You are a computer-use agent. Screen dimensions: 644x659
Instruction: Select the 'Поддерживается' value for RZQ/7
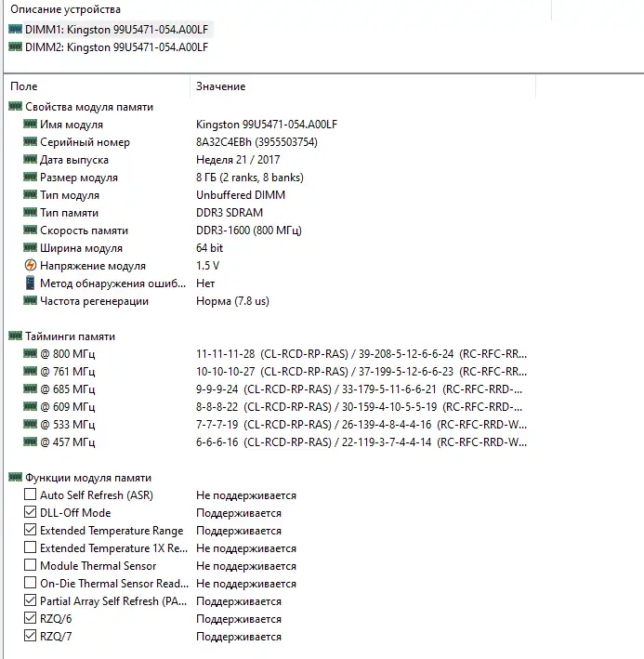click(x=239, y=637)
